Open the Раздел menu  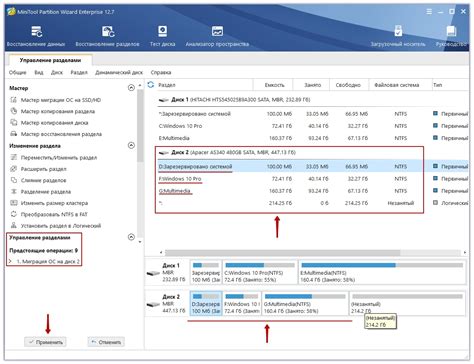[x=79, y=72]
